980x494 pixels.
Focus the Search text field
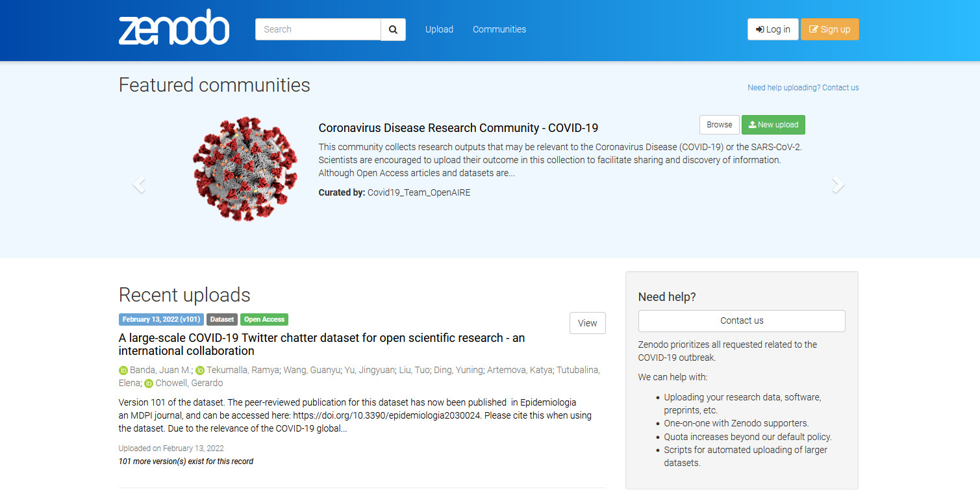click(x=318, y=29)
